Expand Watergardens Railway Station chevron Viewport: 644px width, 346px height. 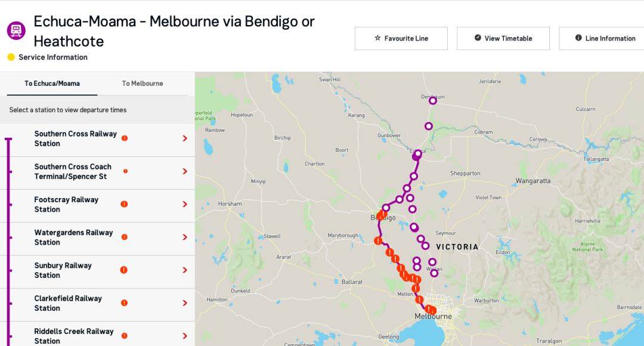click(185, 237)
